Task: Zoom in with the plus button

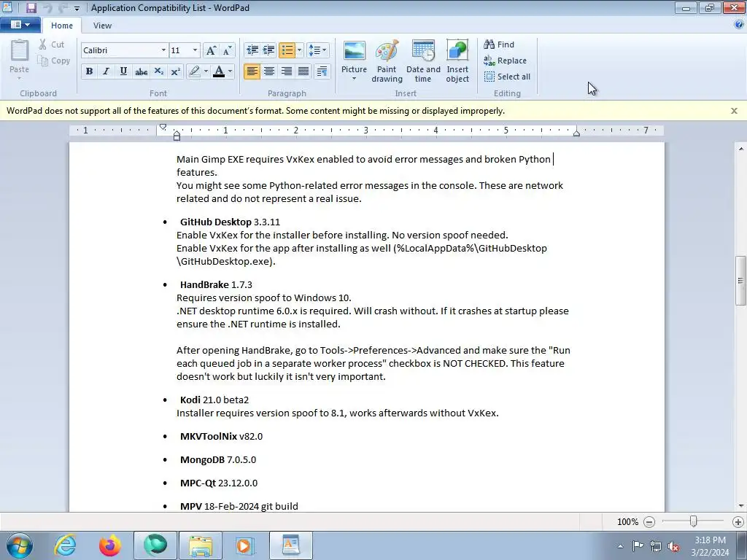Action: point(738,522)
